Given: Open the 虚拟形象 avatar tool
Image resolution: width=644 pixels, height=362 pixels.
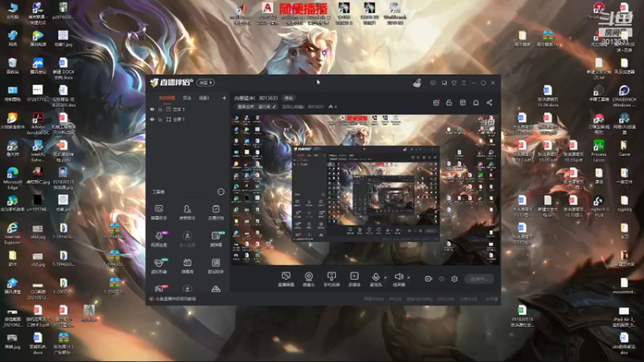Looking at the screenshot, I should click(159, 265).
